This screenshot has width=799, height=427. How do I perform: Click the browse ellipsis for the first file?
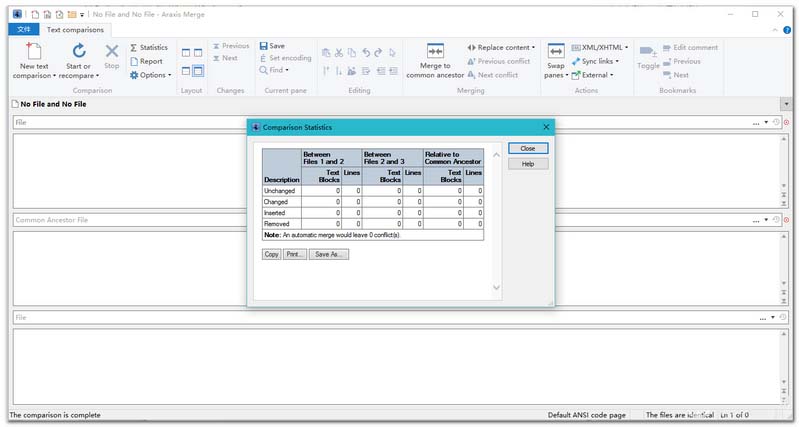[x=756, y=123]
